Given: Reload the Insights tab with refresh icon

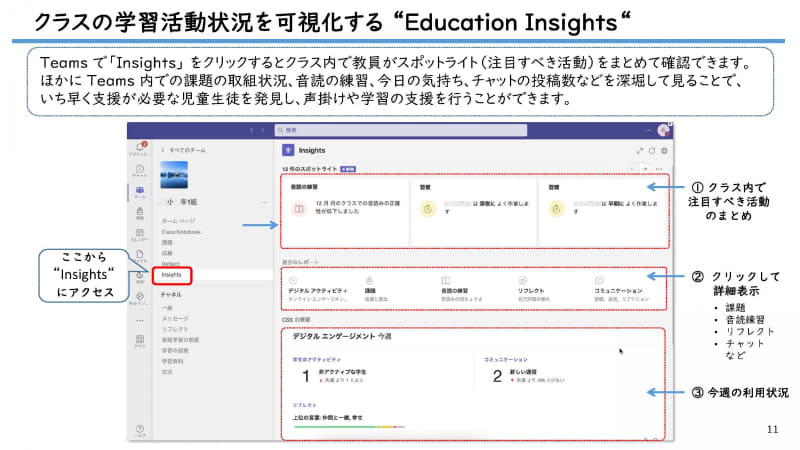Looking at the screenshot, I should coord(652,151).
